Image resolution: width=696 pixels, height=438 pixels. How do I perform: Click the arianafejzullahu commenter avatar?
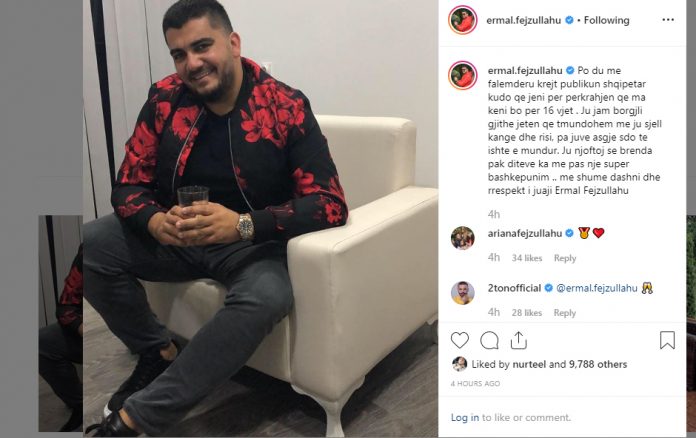click(463, 238)
